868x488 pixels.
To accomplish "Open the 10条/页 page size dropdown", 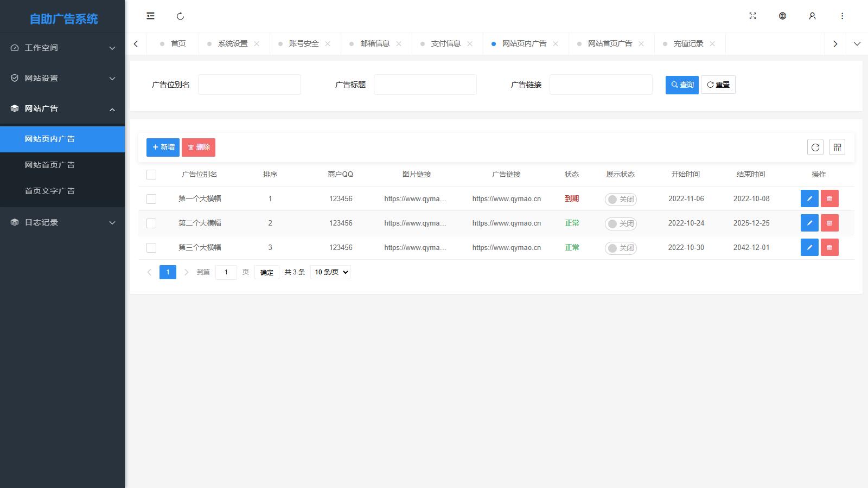I will [x=330, y=272].
